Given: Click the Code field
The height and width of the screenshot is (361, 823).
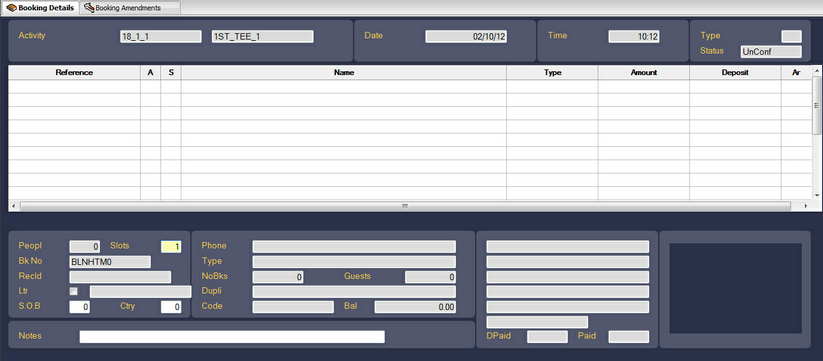Looking at the screenshot, I should pos(293,307).
